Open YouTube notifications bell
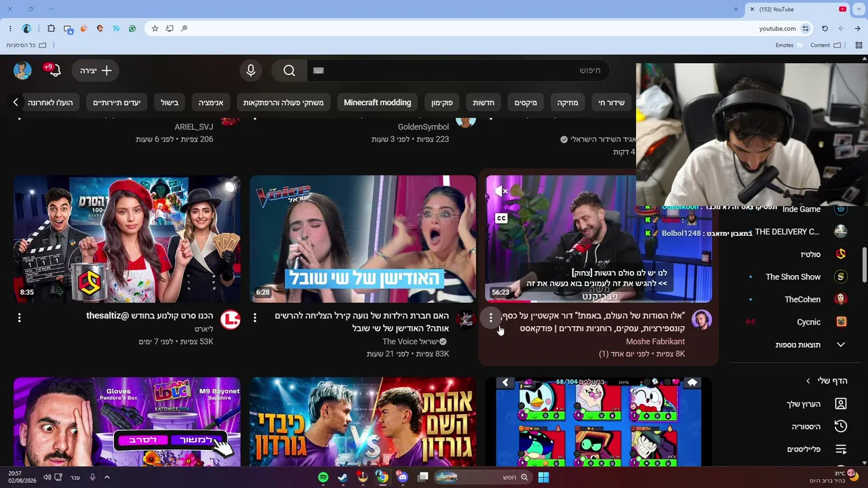Viewport: 868px width, 488px height. click(x=53, y=70)
